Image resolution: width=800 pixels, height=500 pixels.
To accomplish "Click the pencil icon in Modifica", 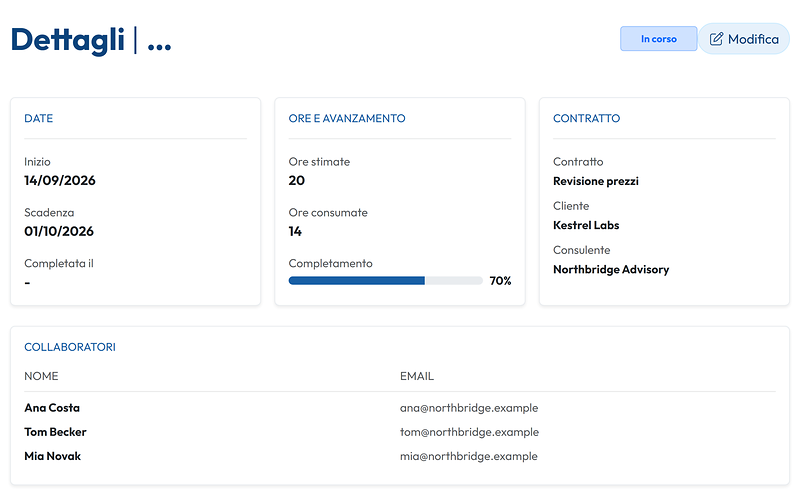I will tap(716, 39).
